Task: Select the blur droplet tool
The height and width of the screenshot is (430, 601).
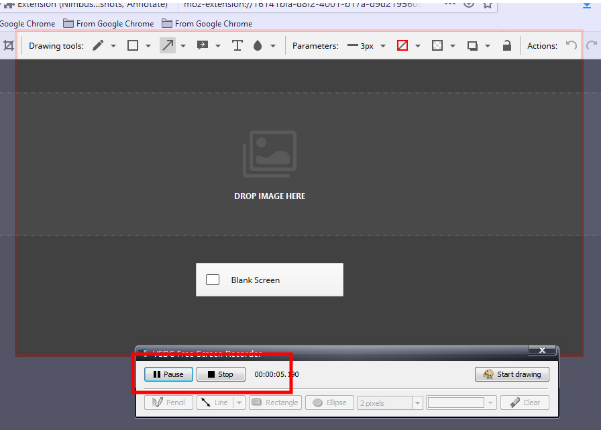Action: [259, 45]
